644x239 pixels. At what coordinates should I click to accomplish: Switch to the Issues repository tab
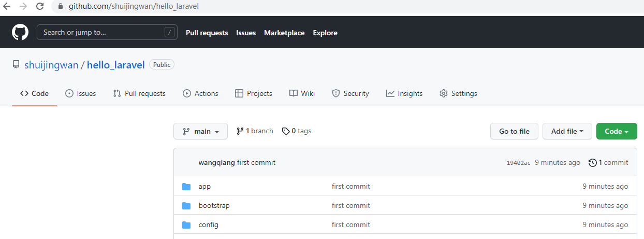coord(81,93)
